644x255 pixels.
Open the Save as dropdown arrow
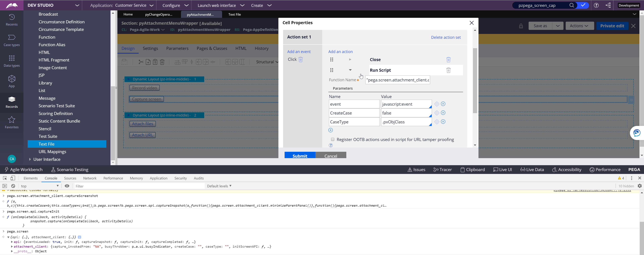coord(558,26)
